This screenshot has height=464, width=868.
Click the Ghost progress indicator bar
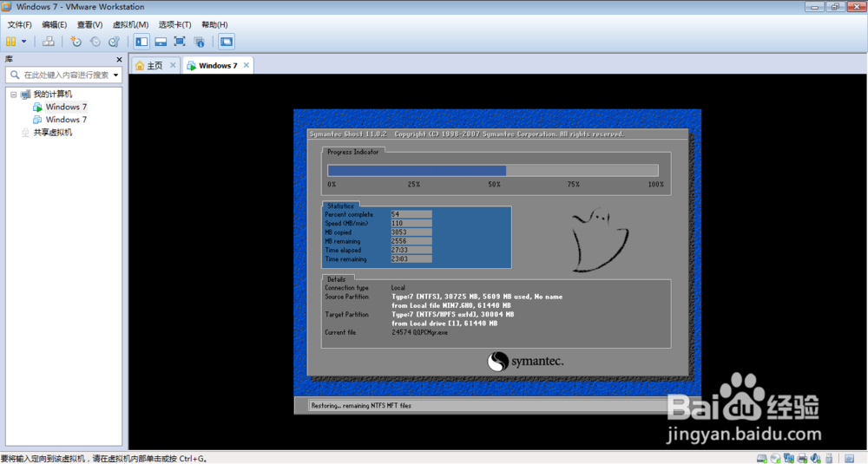coord(493,170)
